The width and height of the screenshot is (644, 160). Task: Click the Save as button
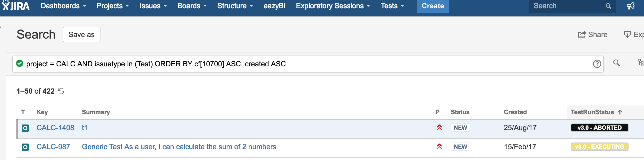coord(82,34)
